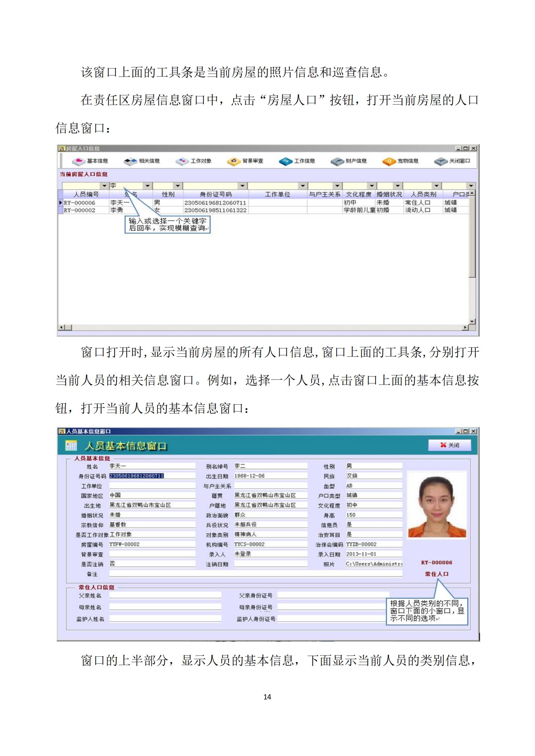
Task: Click the 照片 path field
Action: click(x=374, y=564)
